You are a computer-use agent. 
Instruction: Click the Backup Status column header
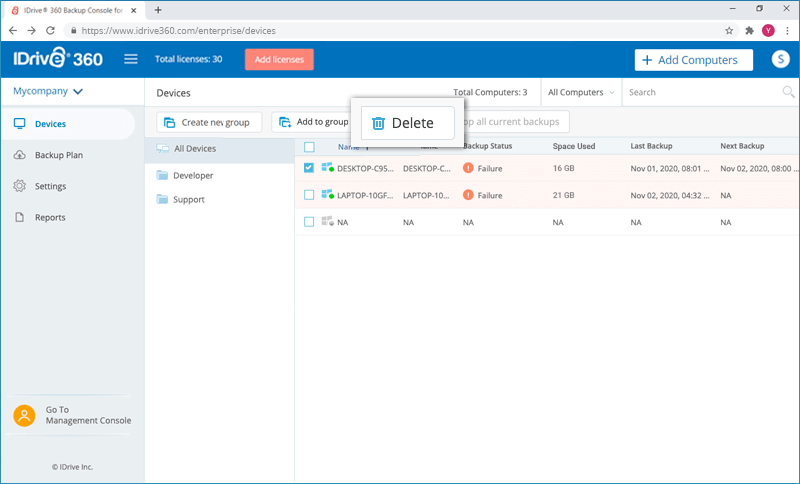pos(487,146)
